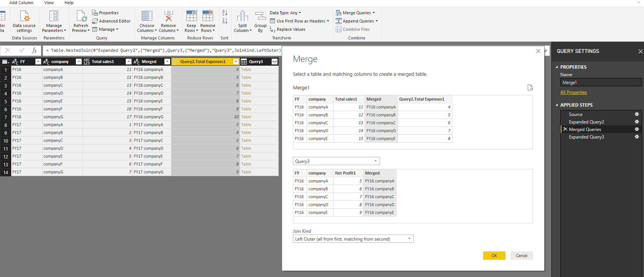Open table menu icon in grid corner
The width and height of the screenshot is (644, 277).
click(x=6, y=62)
